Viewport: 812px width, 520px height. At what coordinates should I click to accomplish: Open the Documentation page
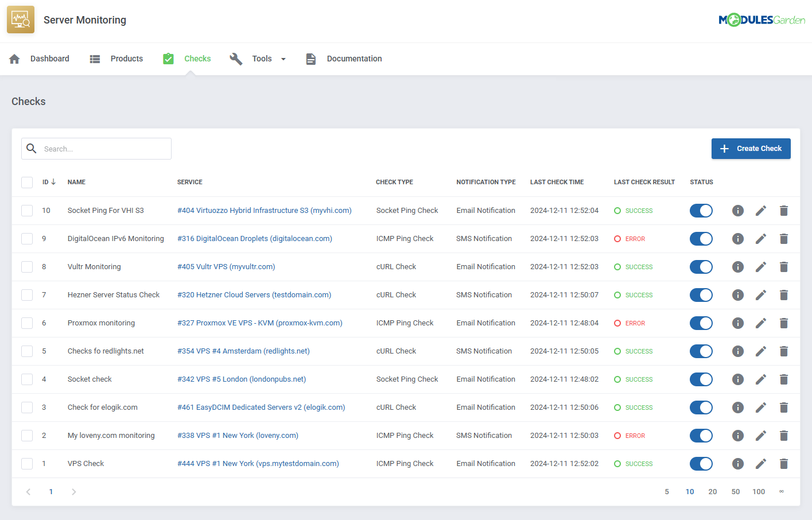click(343, 59)
